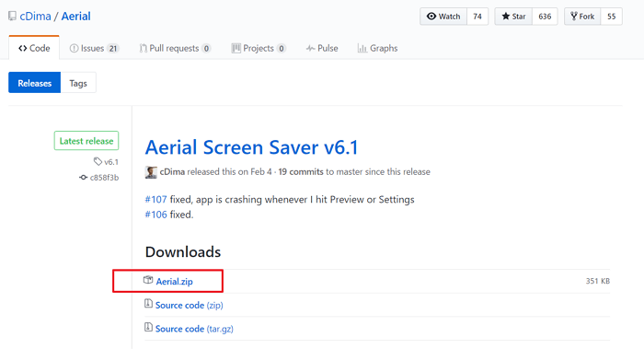View the 55 forks count
The height and width of the screenshot is (349, 644).
612,17
